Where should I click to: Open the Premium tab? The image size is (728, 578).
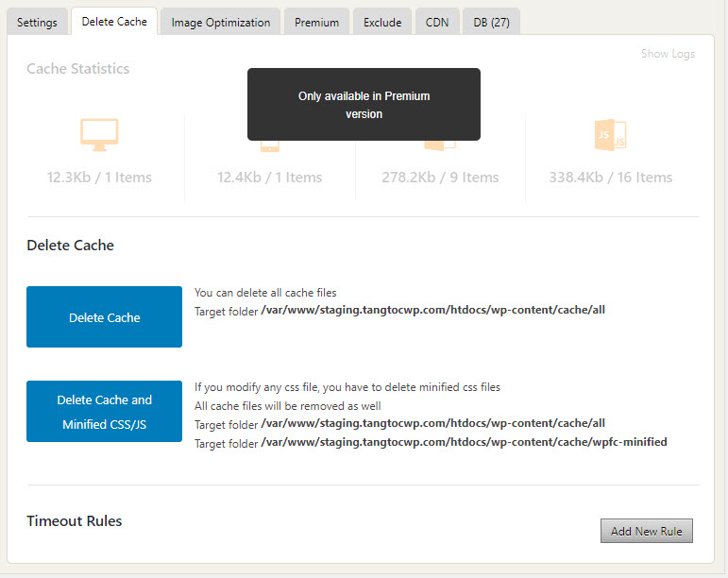(x=316, y=23)
